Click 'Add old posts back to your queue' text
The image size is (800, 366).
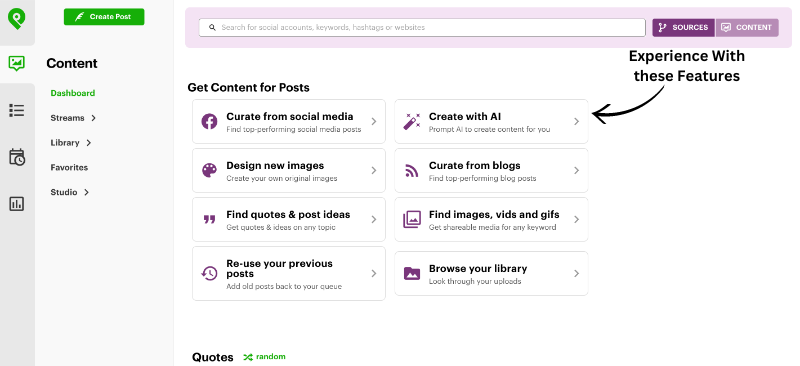pyautogui.click(x=284, y=287)
